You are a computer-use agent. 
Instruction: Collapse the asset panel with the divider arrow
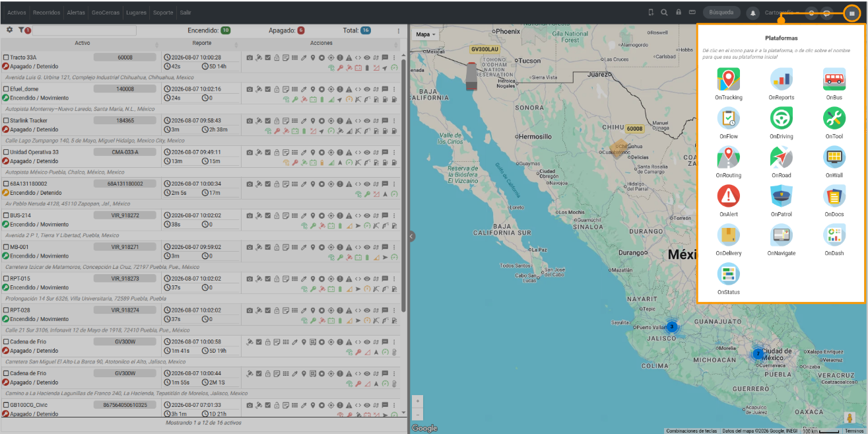tap(412, 236)
